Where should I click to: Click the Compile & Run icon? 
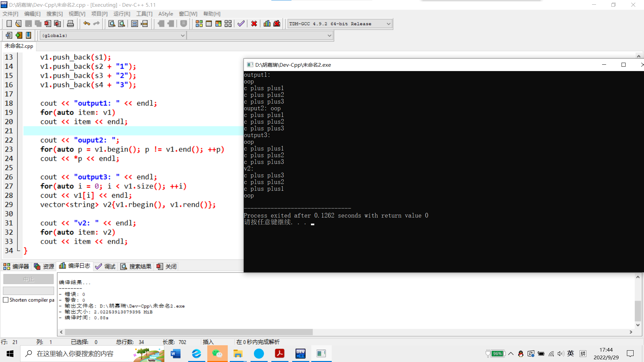(218, 24)
